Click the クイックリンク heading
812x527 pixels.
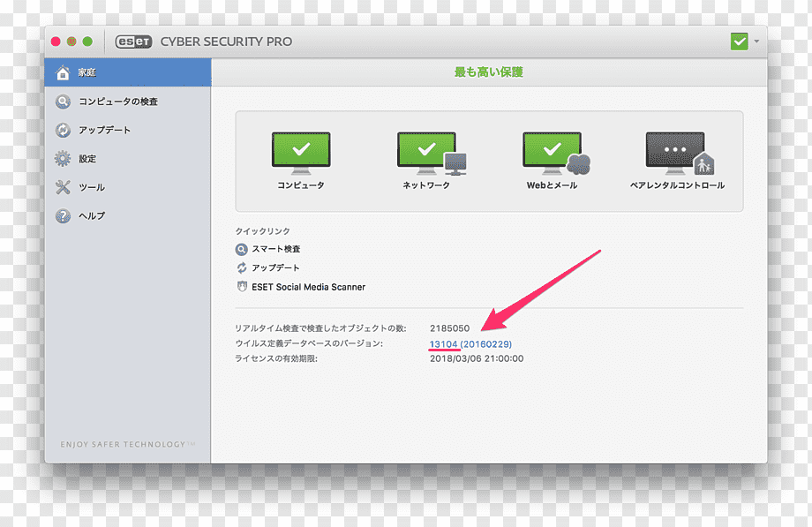pyautogui.click(x=262, y=231)
